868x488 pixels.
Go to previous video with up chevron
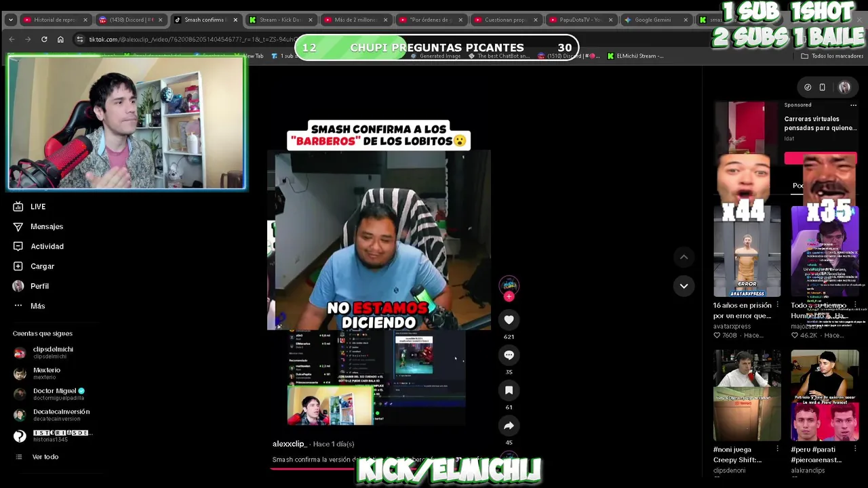pyautogui.click(x=684, y=257)
